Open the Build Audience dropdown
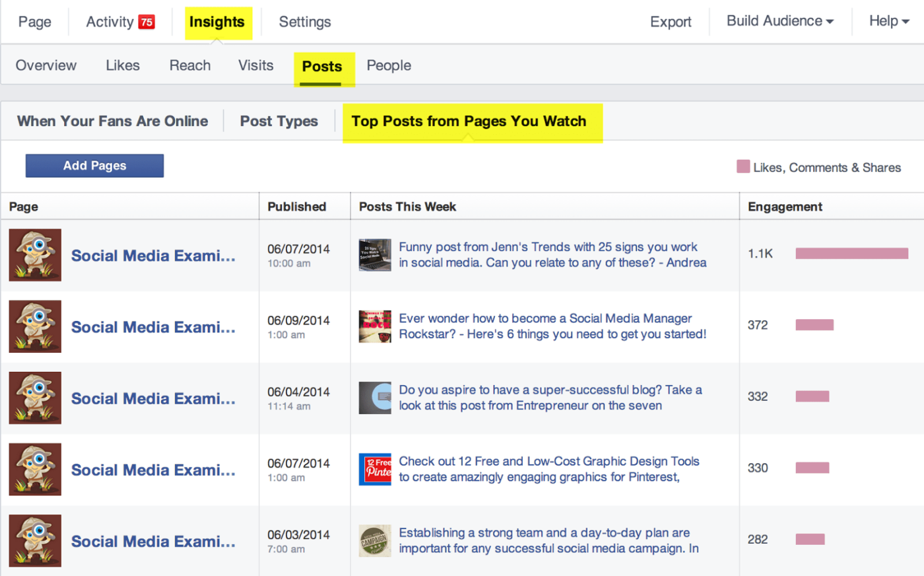The image size is (924, 576). [x=779, y=20]
